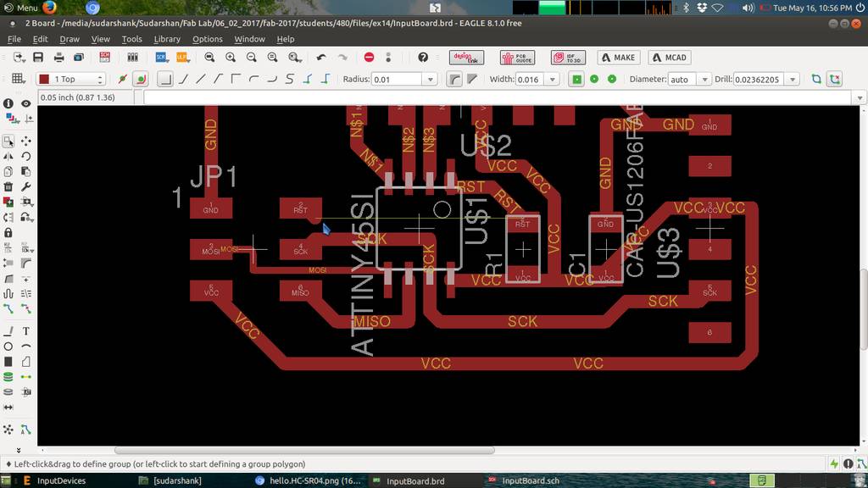
Task: Select the Ratsnest tool
Action: 8,430
